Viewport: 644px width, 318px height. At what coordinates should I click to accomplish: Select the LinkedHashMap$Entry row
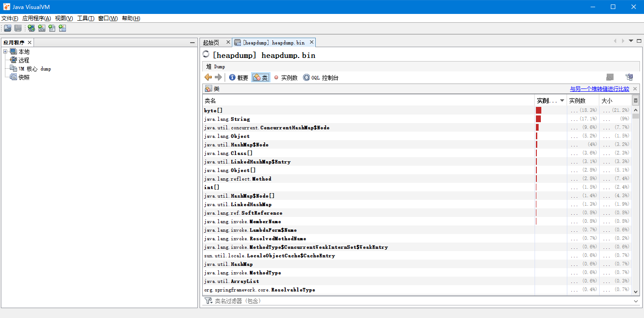[417, 162]
